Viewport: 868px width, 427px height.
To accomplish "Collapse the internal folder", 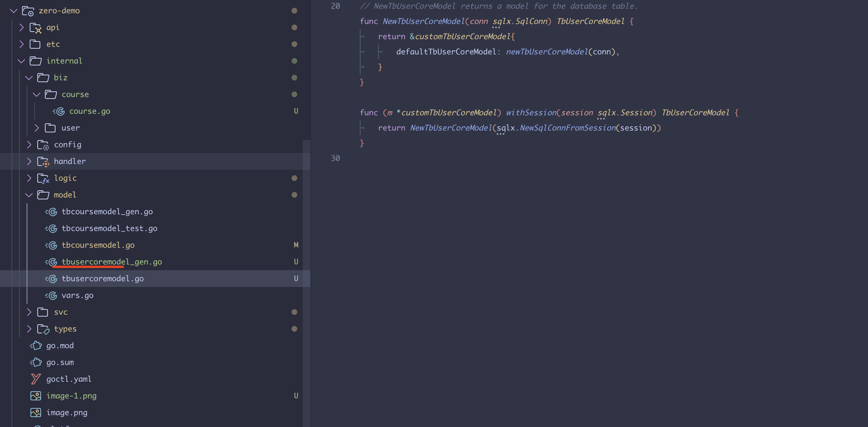I will click(x=21, y=61).
